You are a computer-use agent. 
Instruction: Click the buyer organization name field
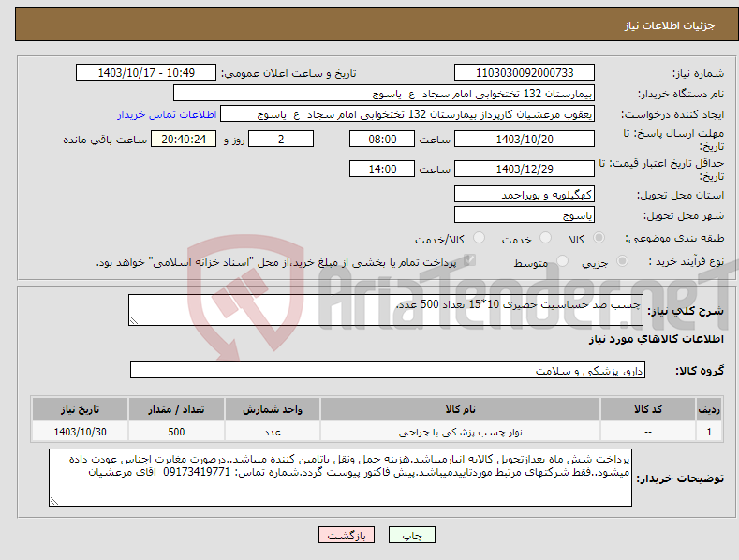[x=384, y=94]
